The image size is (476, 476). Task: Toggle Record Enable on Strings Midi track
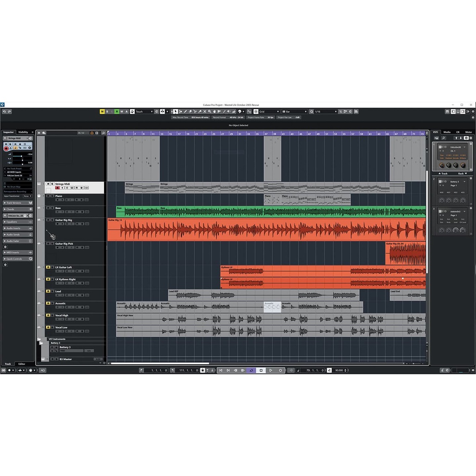pos(57,188)
